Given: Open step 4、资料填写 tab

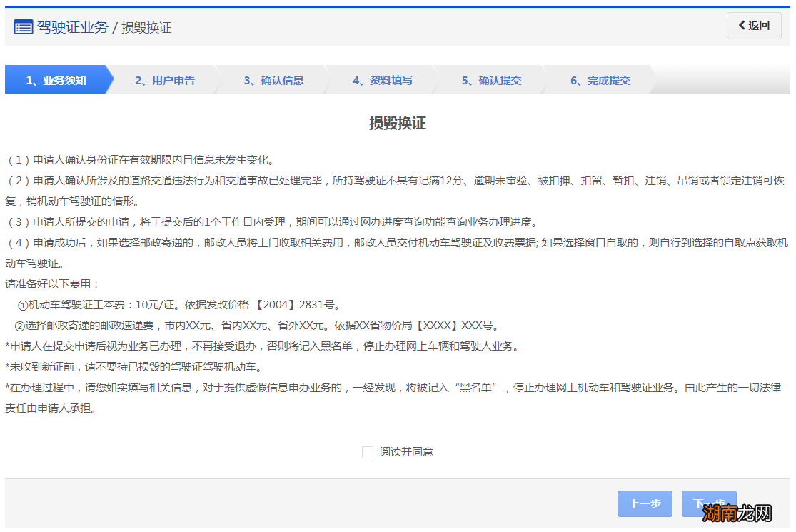Looking at the screenshot, I should click(x=383, y=80).
